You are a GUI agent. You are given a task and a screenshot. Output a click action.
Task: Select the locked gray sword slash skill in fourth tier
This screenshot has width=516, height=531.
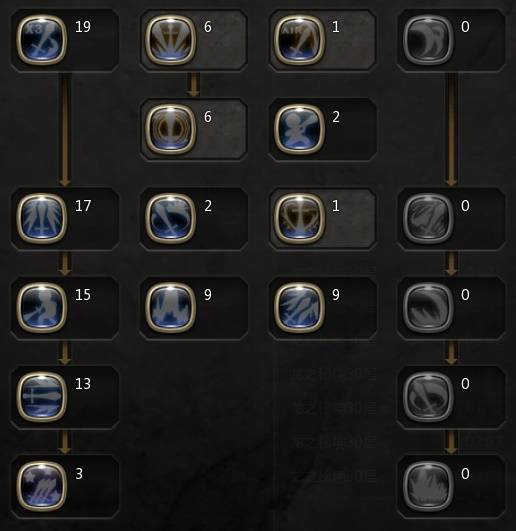coord(428,397)
